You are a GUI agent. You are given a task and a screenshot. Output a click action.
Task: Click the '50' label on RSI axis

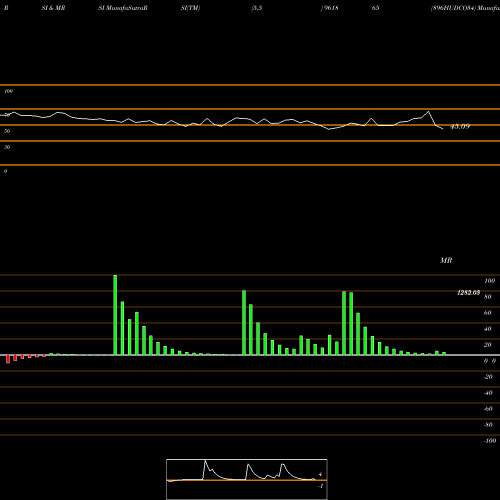pos(7,131)
